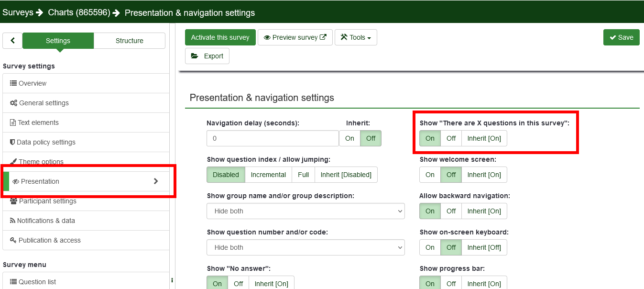Turn on the Show progress bar option

click(x=430, y=283)
